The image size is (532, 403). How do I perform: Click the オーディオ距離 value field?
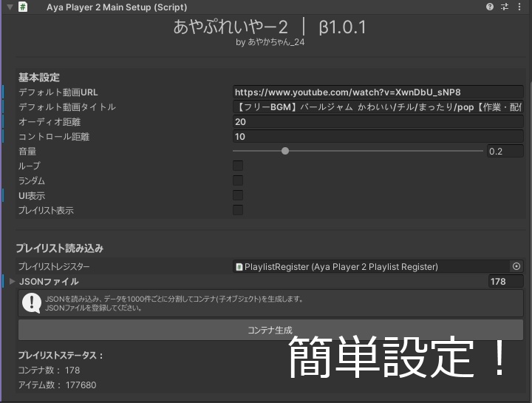(378, 121)
